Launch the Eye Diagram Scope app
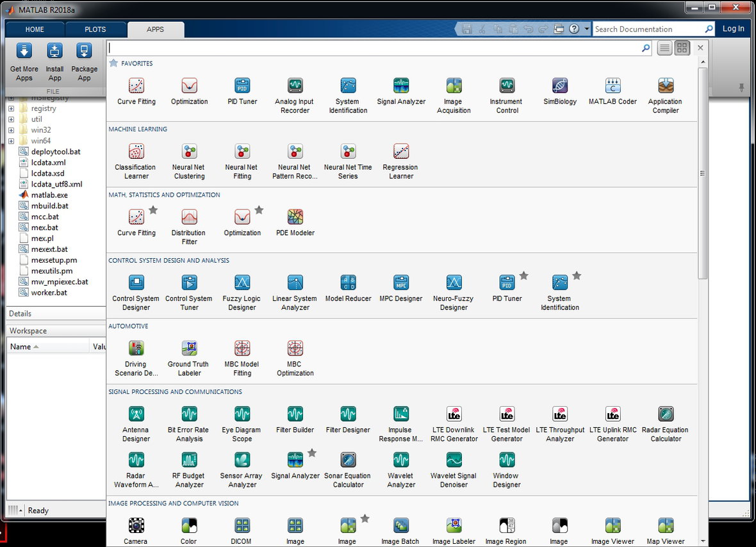756x547 pixels. tap(242, 424)
